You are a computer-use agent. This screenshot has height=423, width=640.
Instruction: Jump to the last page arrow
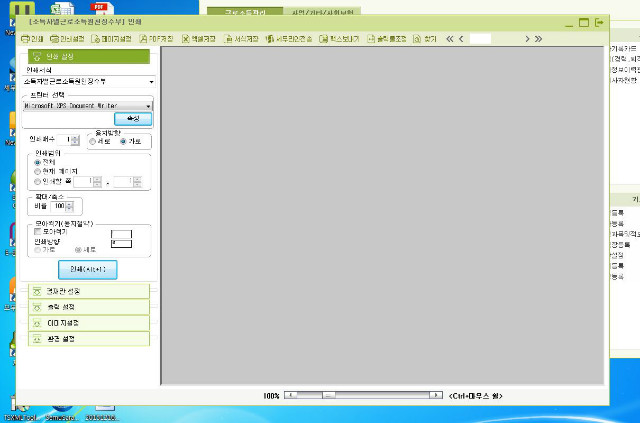pyautogui.click(x=539, y=38)
